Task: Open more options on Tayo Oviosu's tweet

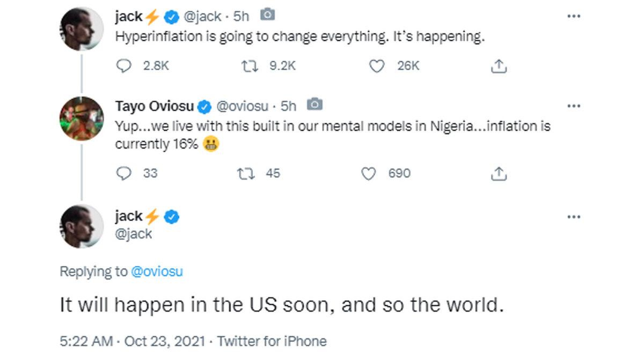Action: click(574, 106)
